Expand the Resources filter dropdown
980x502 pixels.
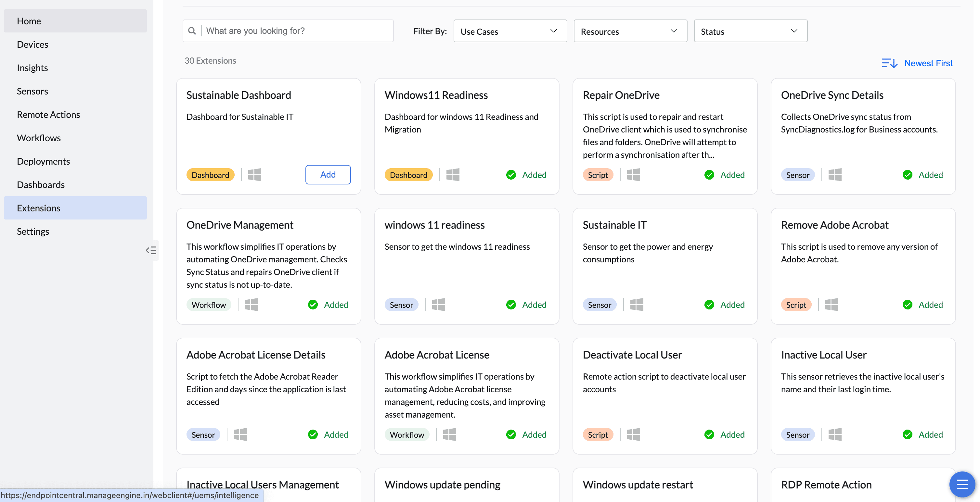point(630,31)
